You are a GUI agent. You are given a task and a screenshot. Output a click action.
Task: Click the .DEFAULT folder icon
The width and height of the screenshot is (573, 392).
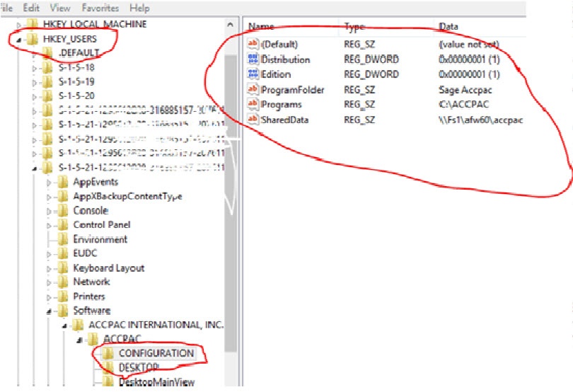point(47,53)
